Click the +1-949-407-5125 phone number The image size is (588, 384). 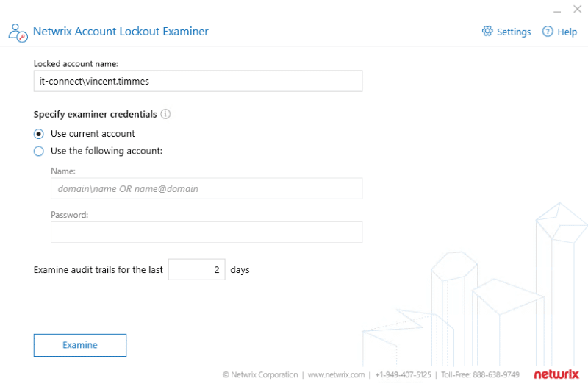click(x=403, y=375)
